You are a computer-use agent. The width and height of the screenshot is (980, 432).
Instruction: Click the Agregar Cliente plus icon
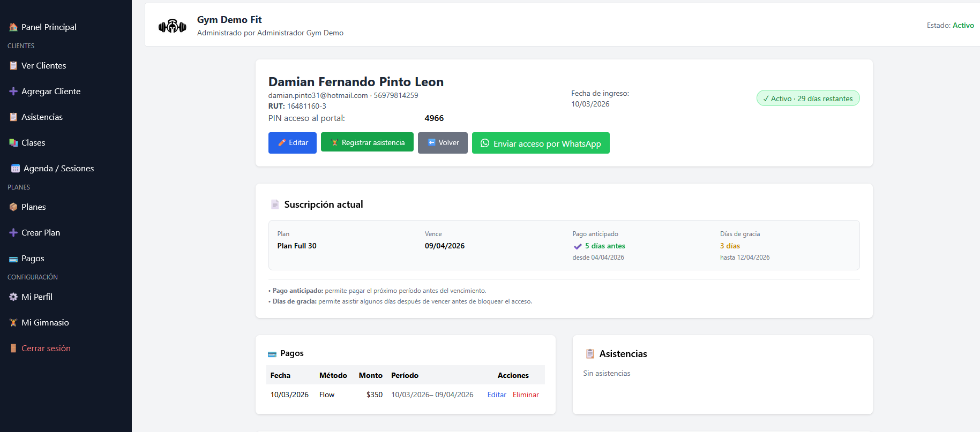tap(13, 92)
